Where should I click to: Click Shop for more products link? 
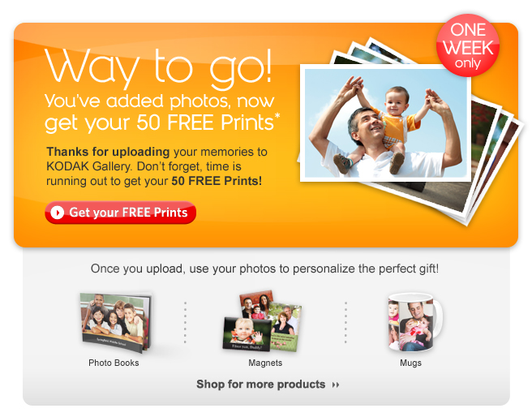pos(260,384)
